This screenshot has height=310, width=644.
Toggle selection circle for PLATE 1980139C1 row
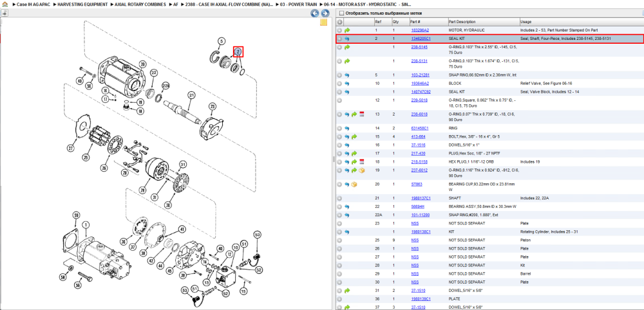pyautogui.click(x=339, y=298)
